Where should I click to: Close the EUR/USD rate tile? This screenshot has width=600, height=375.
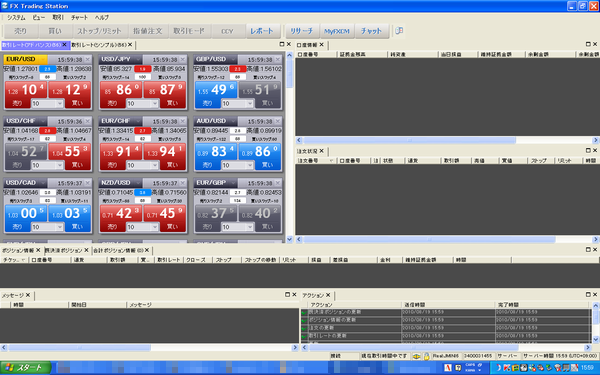tap(88, 59)
